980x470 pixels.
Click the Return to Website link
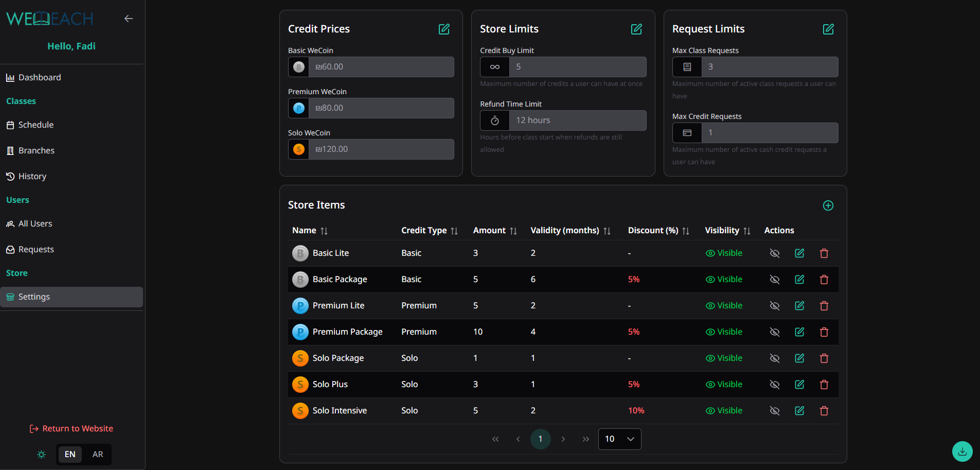72,428
